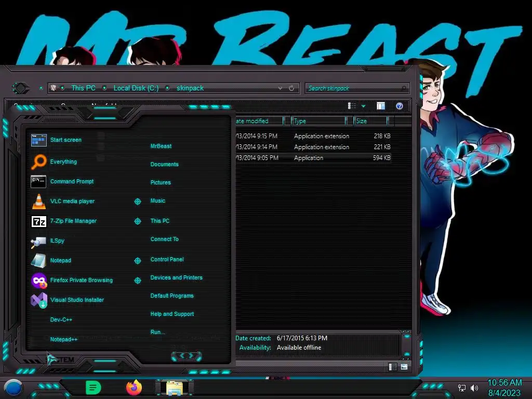The width and height of the screenshot is (532, 399).
Task: Select skinpack breadcrumb in address bar
Action: pos(190,88)
